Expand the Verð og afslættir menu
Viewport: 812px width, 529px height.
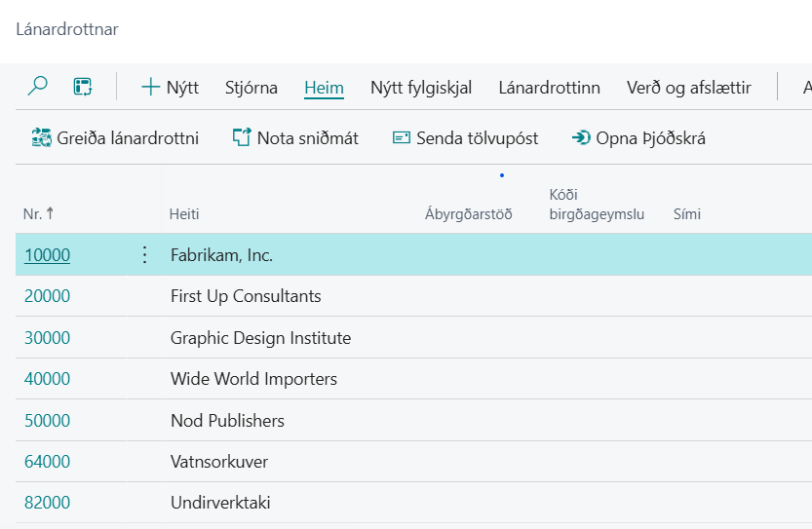pos(688,88)
